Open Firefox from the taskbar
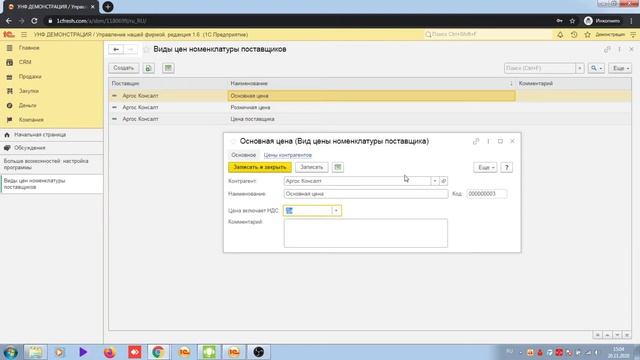 click(x=109, y=352)
